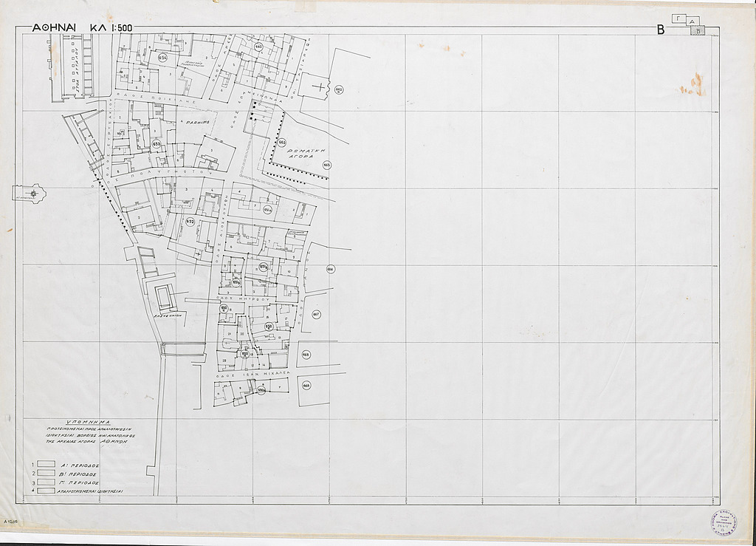Click the circled block number 654
Viewport: 756px width, 546px height.
click(x=162, y=58)
